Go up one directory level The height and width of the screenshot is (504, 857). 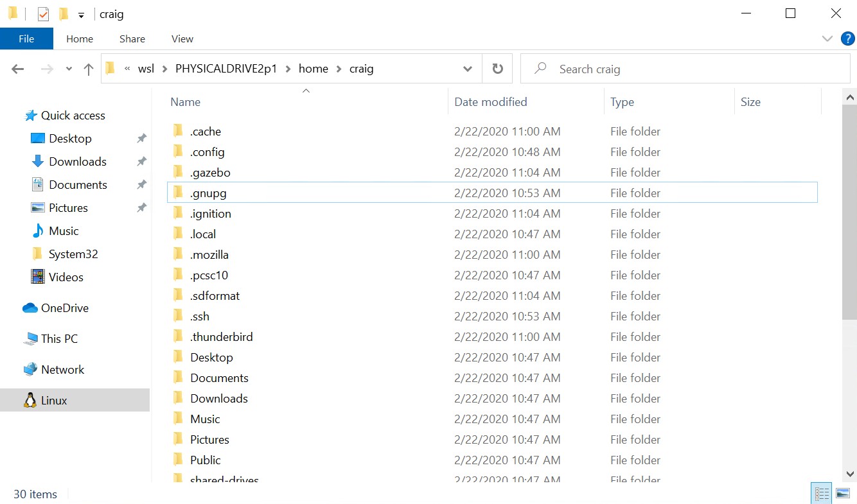tap(89, 69)
